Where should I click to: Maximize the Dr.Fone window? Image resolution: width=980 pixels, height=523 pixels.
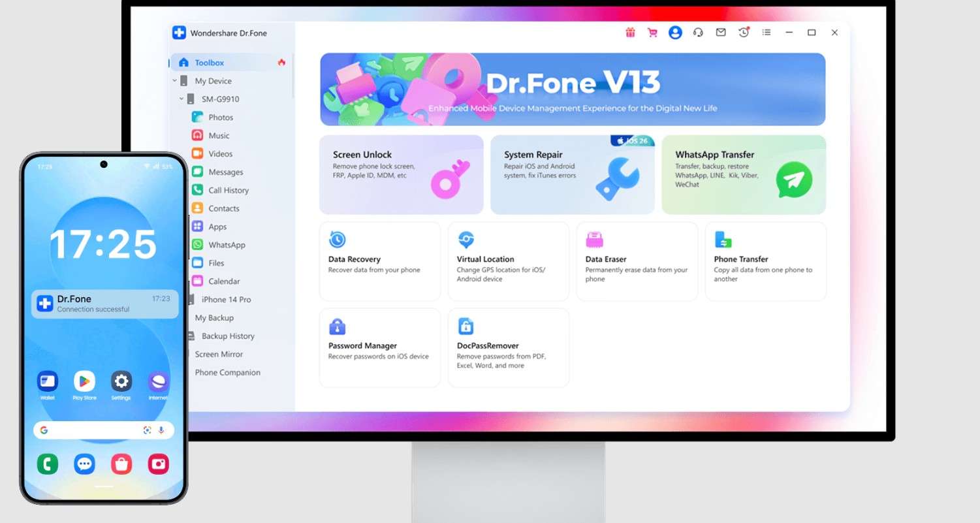point(812,33)
